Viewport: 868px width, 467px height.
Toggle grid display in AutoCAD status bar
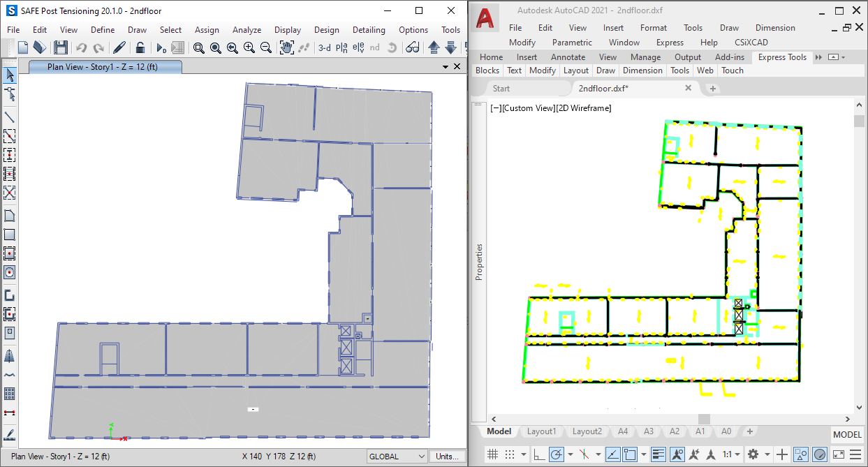[x=493, y=454]
